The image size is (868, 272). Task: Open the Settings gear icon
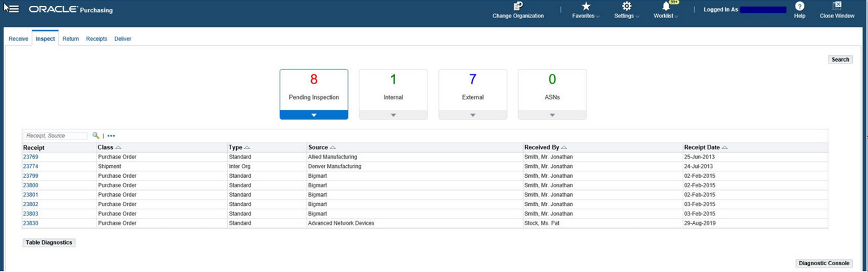click(627, 6)
